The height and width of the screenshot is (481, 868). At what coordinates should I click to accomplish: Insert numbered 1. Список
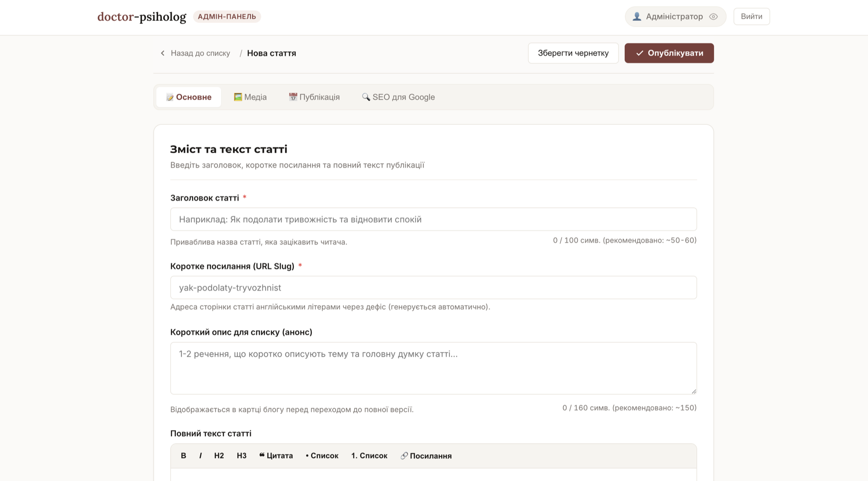click(x=369, y=456)
